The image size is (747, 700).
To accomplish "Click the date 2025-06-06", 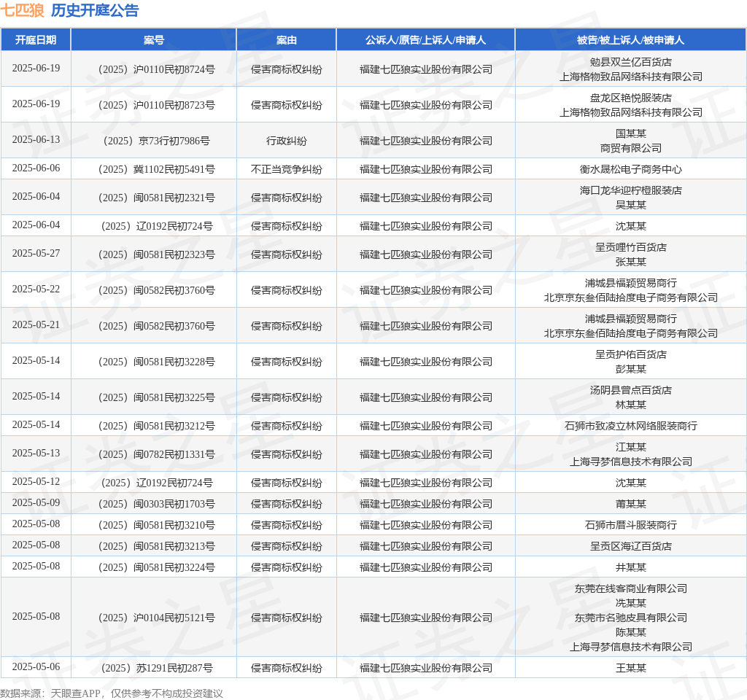I will tap(36, 168).
